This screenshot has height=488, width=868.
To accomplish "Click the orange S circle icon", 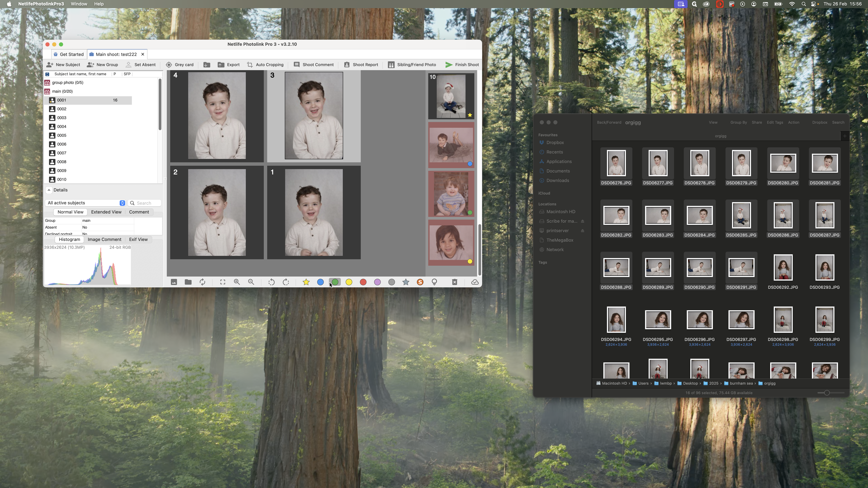I will click(420, 282).
